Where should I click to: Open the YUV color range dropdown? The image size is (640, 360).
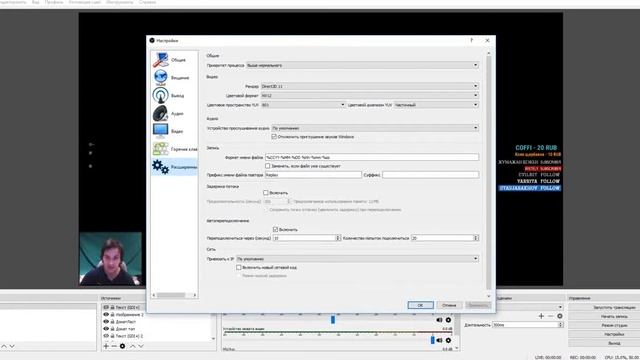pos(436,105)
